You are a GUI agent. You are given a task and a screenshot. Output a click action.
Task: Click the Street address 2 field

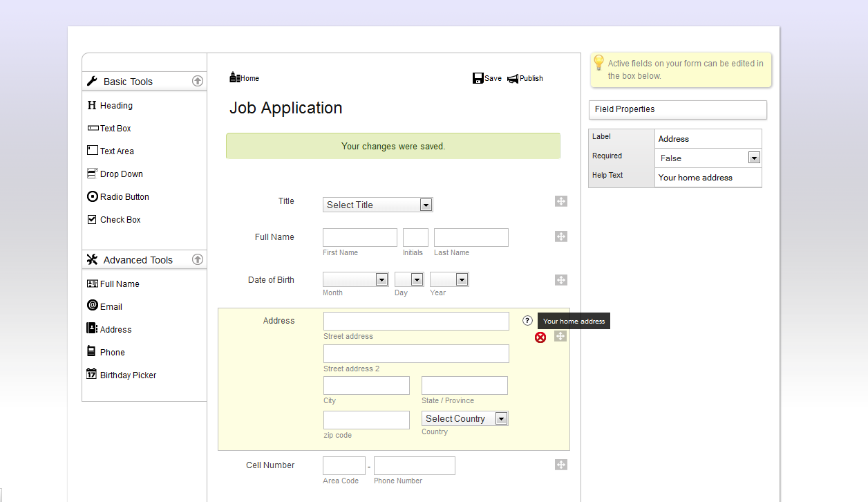click(x=416, y=353)
